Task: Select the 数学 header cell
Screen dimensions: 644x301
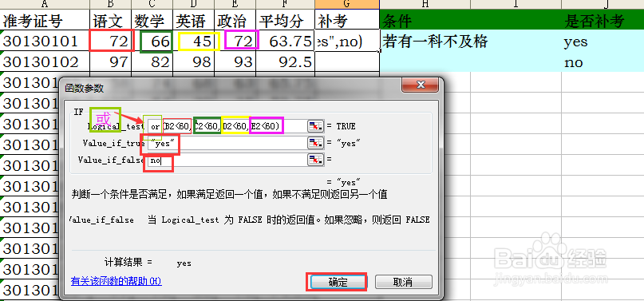Action: pyautogui.click(x=152, y=20)
